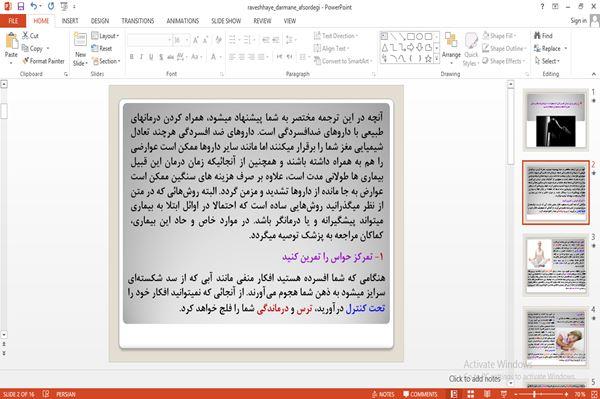Image resolution: width=600 pixels, height=399 pixels.
Task: Toggle the Notes pane in status bar
Action: (383, 394)
